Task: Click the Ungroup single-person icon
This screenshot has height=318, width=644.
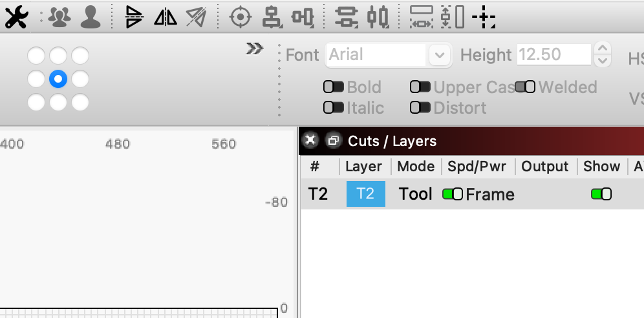Action: [x=91, y=17]
